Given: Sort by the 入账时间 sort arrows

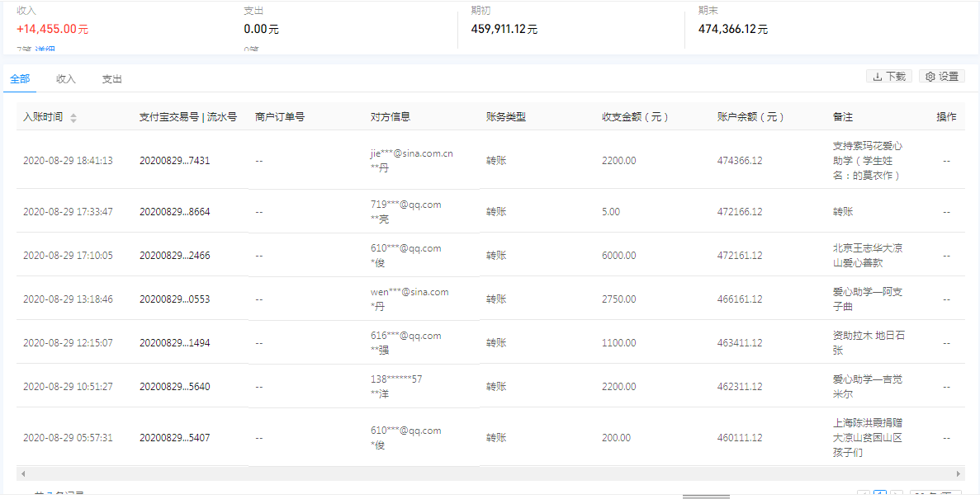Looking at the screenshot, I should tap(73, 118).
